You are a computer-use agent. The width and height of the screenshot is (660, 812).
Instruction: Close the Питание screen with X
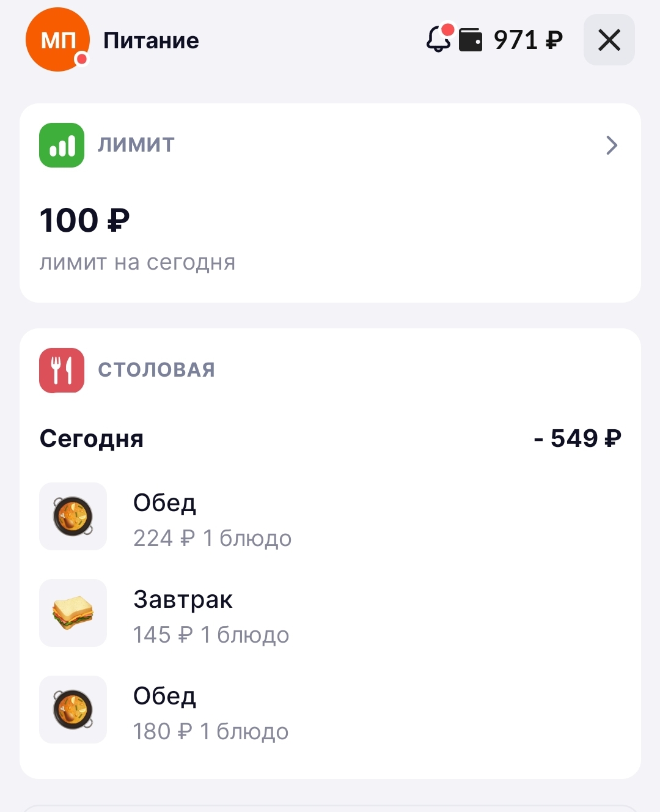tap(609, 40)
